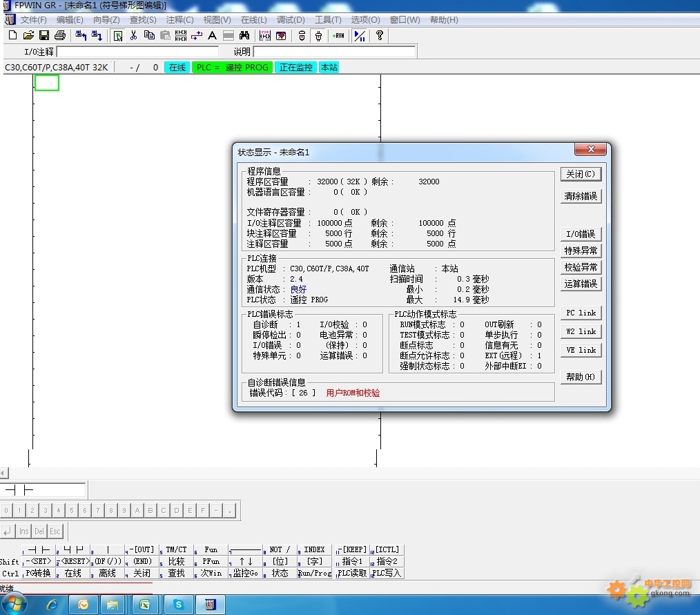
Task: Cut selection with the scissors icon
Action: click(x=133, y=36)
